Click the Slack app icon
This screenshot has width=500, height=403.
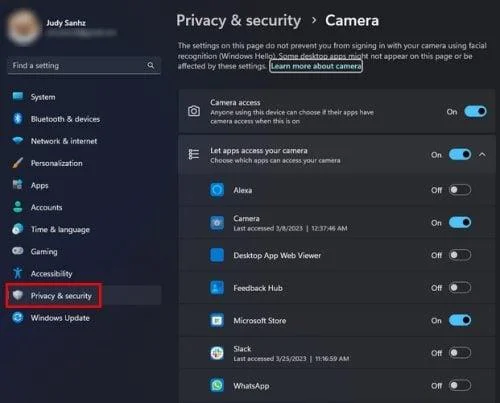[x=217, y=353]
